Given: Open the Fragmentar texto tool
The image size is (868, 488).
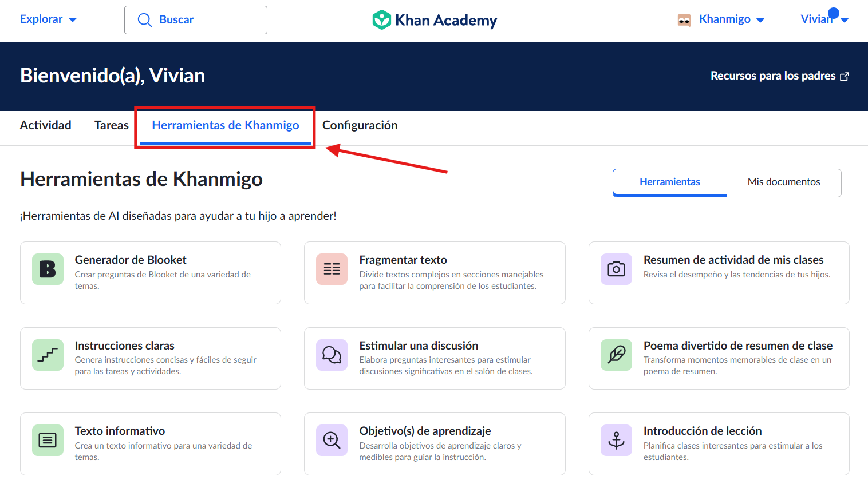Looking at the screenshot, I should [435, 273].
